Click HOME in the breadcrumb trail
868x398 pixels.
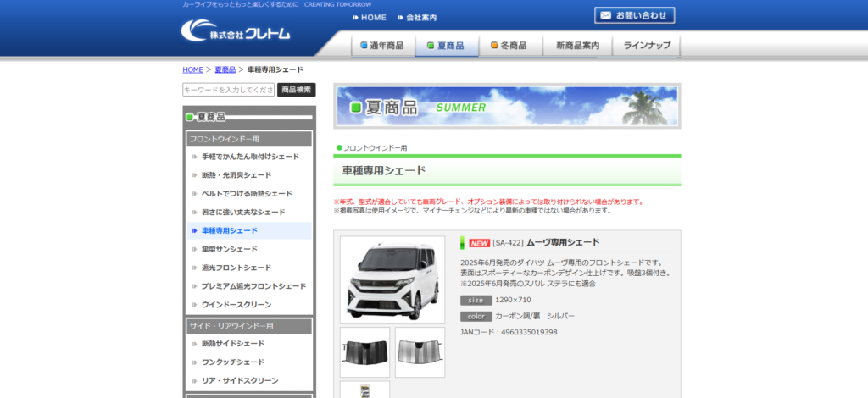(x=192, y=69)
